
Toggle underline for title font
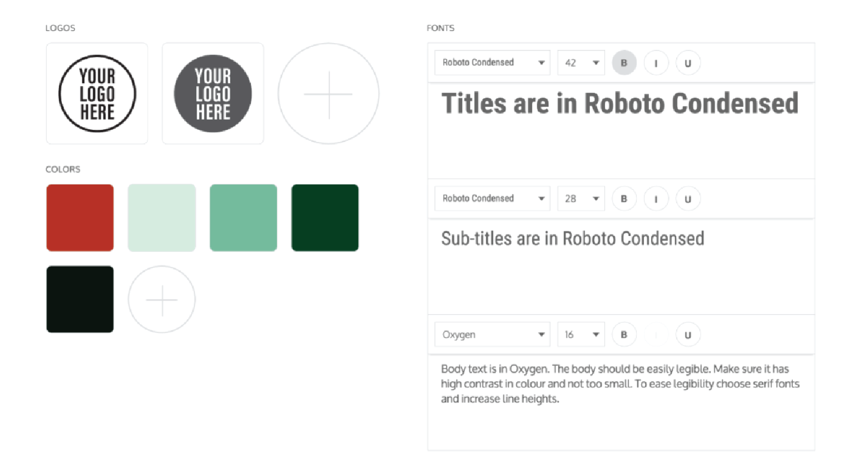point(688,63)
